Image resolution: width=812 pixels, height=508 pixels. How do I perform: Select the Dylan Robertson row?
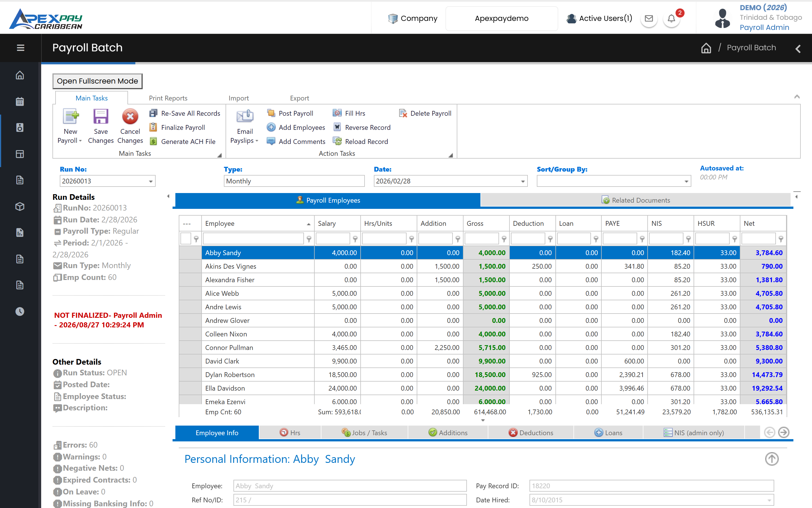482,375
